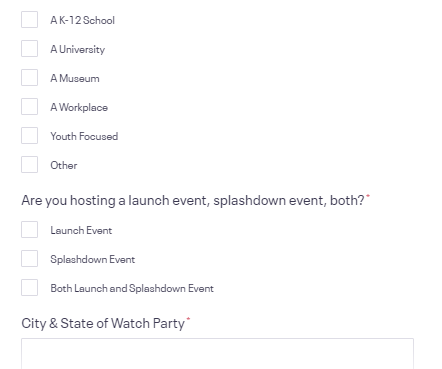This screenshot has width=442, height=369.
Task: Click 'Both Launch and Splashdown Event' label
Action: 132,288
